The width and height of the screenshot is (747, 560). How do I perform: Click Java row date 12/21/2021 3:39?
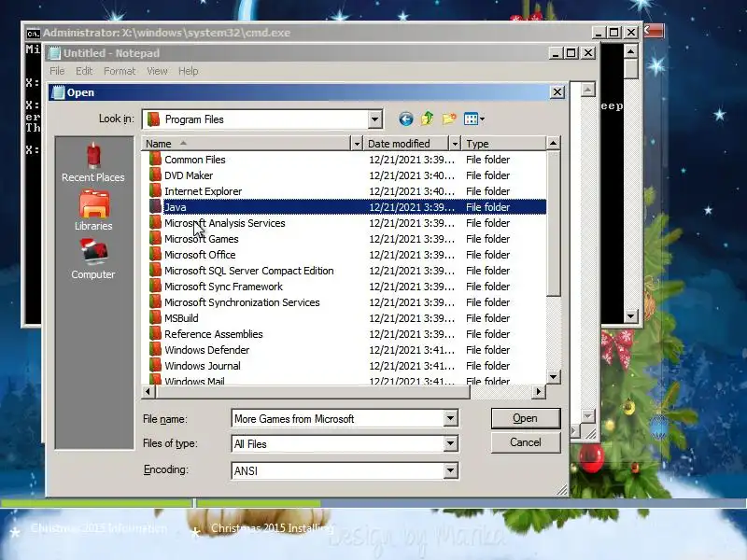point(412,206)
